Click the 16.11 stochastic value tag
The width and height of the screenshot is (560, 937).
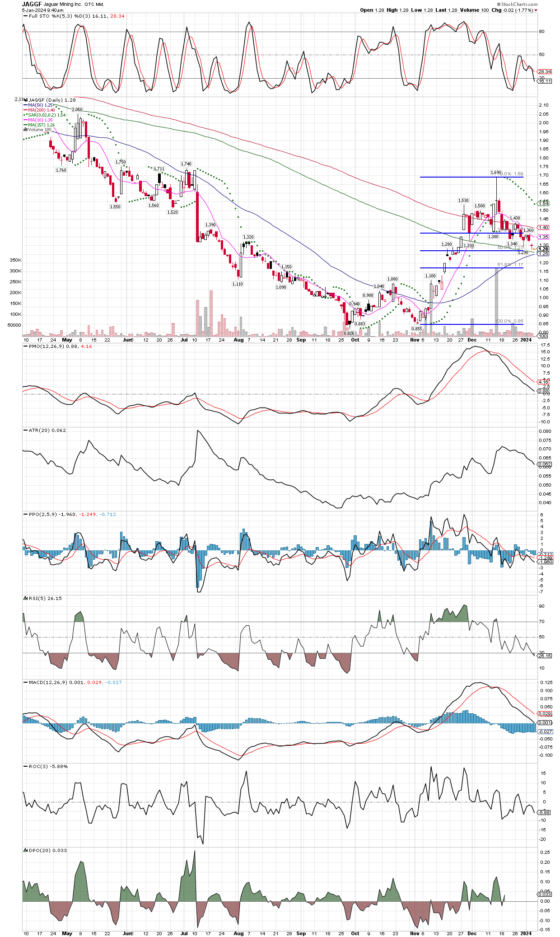point(545,81)
